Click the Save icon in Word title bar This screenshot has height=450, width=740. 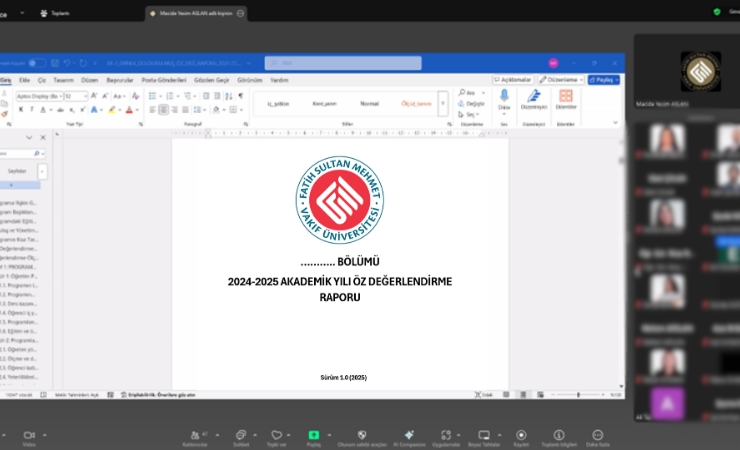pyautogui.click(x=55, y=63)
